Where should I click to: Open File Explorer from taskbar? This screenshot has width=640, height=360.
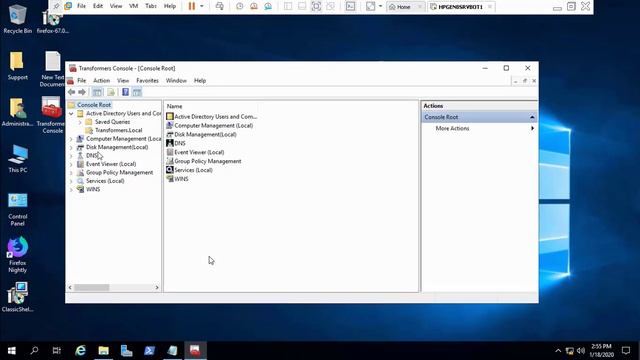pyautogui.click(x=103, y=351)
